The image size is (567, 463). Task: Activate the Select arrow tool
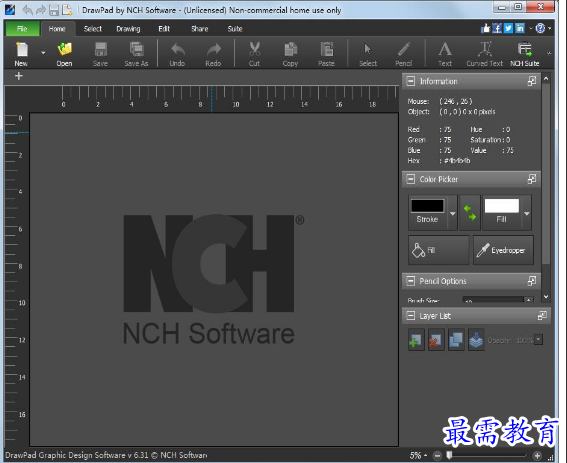(x=368, y=54)
